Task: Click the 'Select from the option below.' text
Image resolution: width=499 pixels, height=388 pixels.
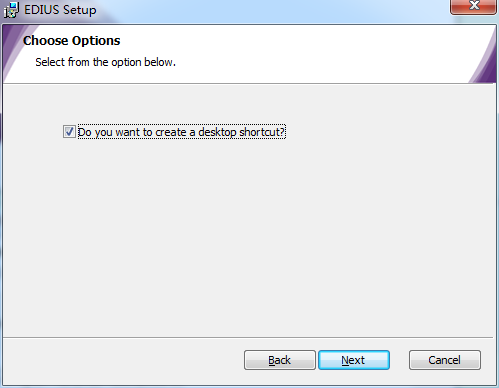Action: 105,62
